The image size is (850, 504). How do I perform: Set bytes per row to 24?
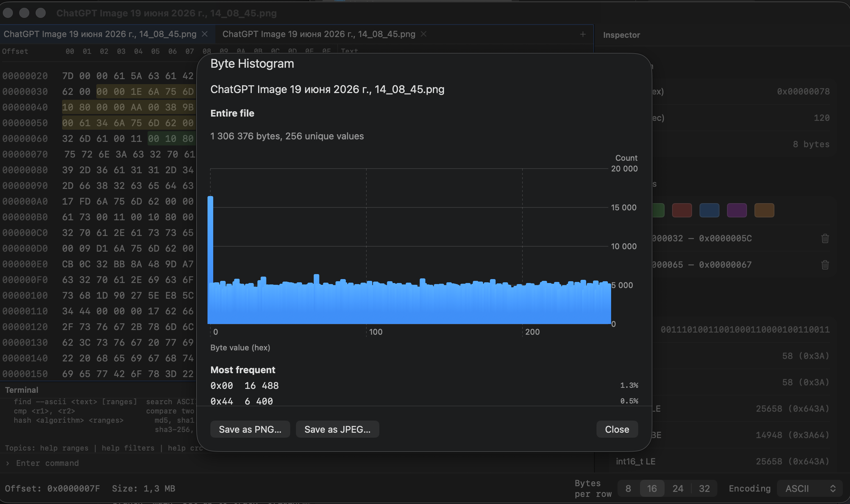pos(678,488)
